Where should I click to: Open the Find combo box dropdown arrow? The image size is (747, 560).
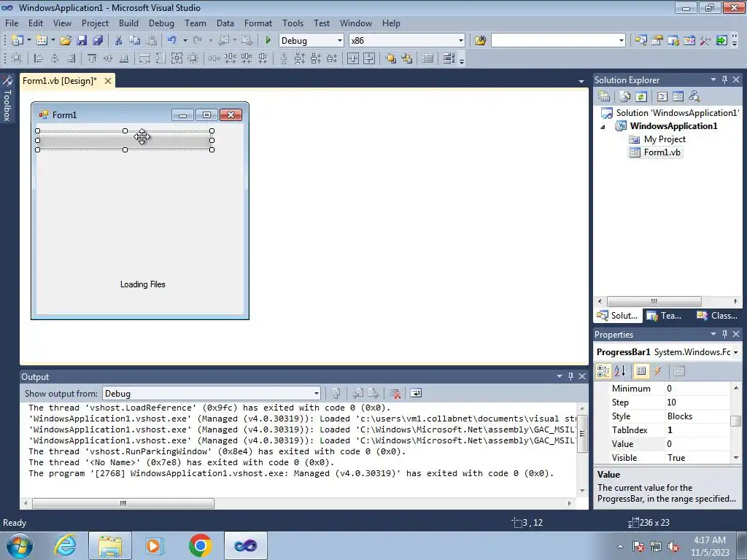tap(622, 41)
